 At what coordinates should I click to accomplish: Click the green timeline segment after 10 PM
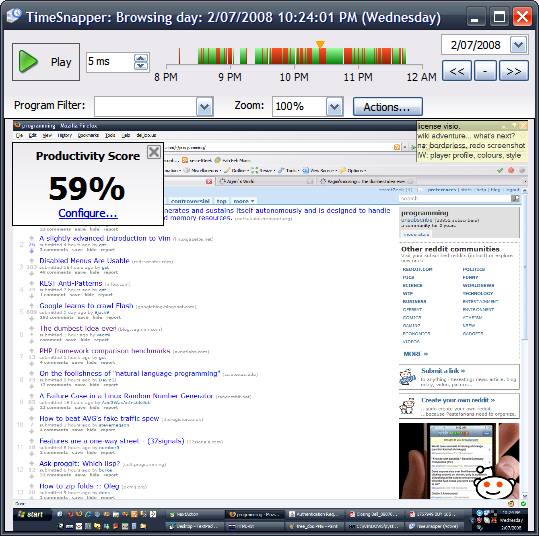coord(334,56)
